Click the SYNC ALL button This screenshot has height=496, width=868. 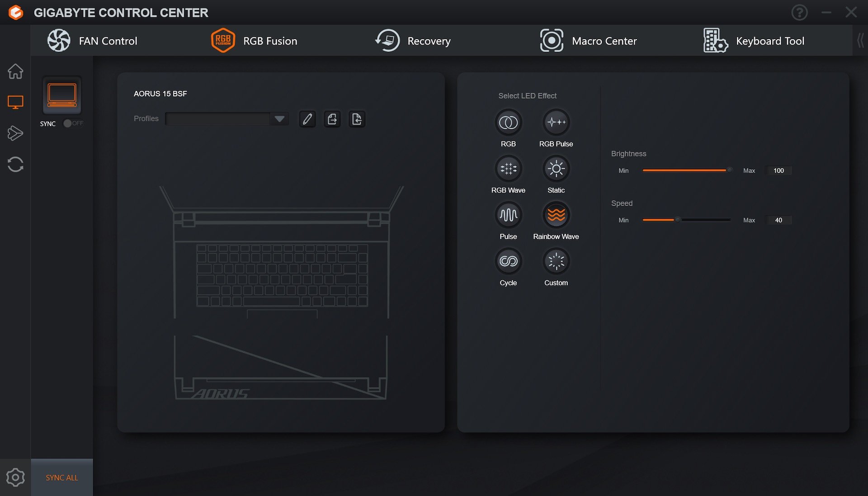pos(62,477)
